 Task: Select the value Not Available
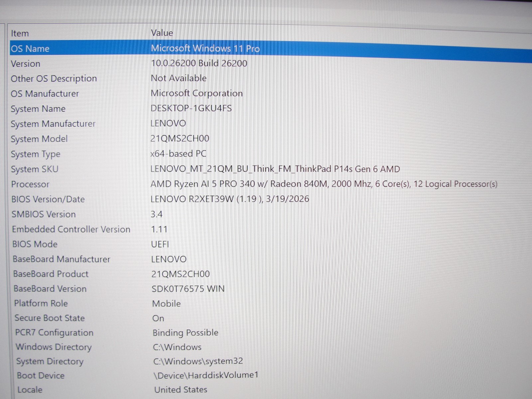pyautogui.click(x=179, y=78)
